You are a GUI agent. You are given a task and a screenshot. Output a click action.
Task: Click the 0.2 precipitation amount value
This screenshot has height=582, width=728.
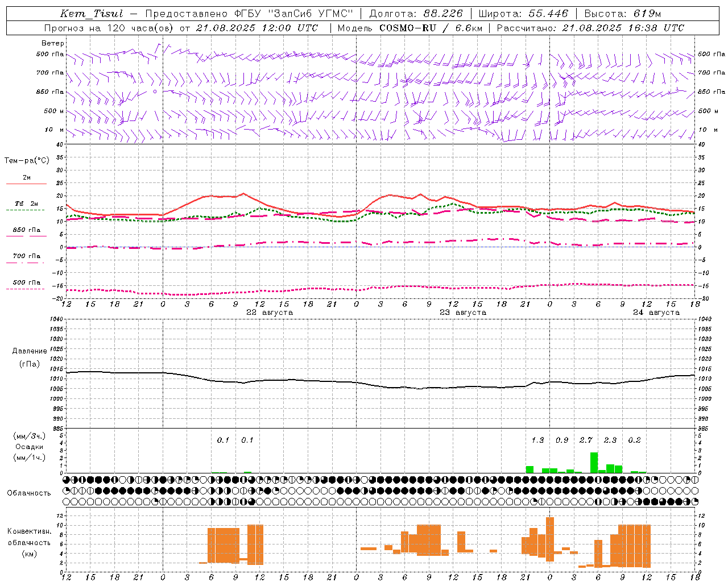[634, 440]
